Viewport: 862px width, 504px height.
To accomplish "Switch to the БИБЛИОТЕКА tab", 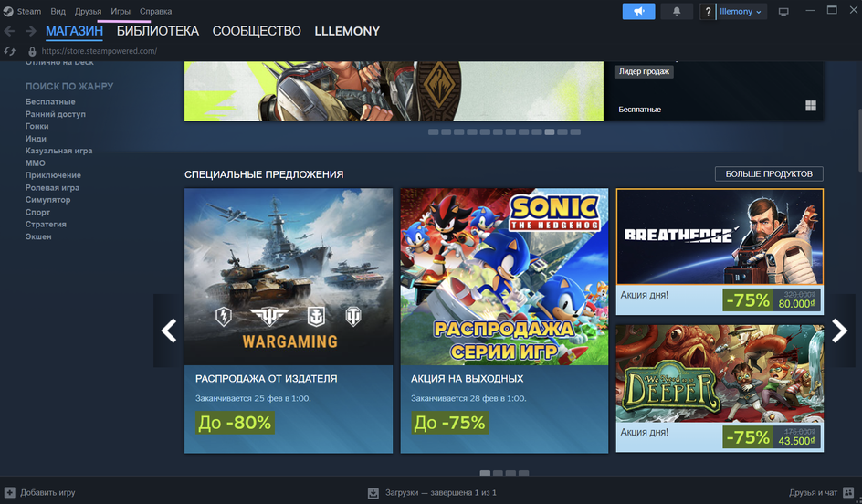I will pos(158,31).
